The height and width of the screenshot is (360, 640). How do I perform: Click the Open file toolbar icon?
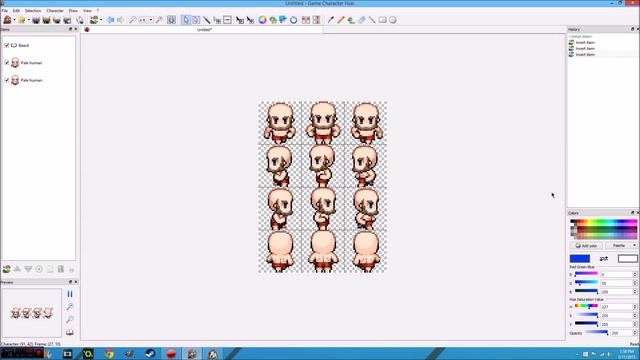[x=22, y=20]
